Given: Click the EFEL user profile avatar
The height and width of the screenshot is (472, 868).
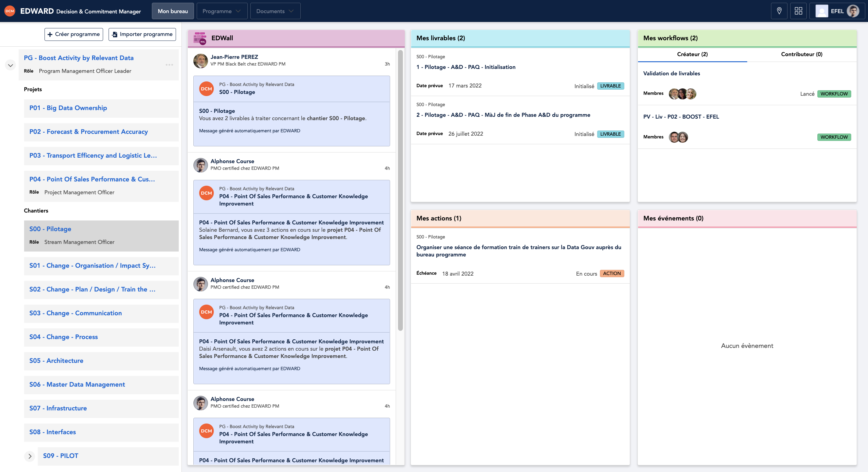Looking at the screenshot, I should pyautogui.click(x=852, y=11).
